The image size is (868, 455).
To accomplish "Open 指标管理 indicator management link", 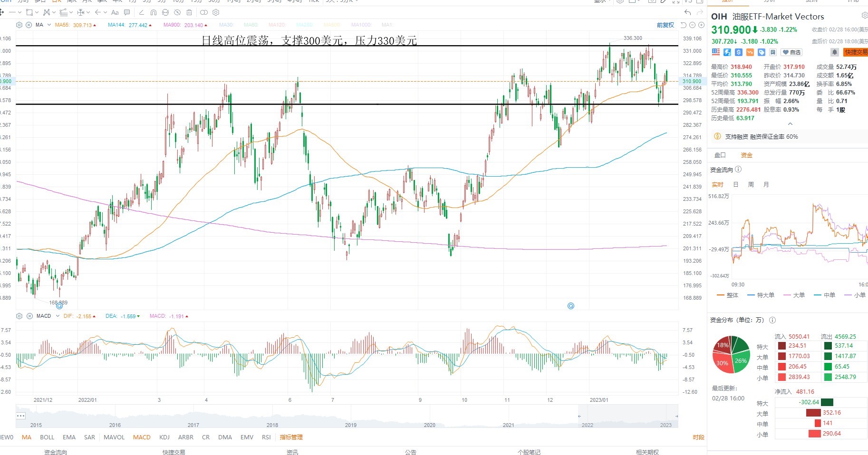I will (291, 437).
